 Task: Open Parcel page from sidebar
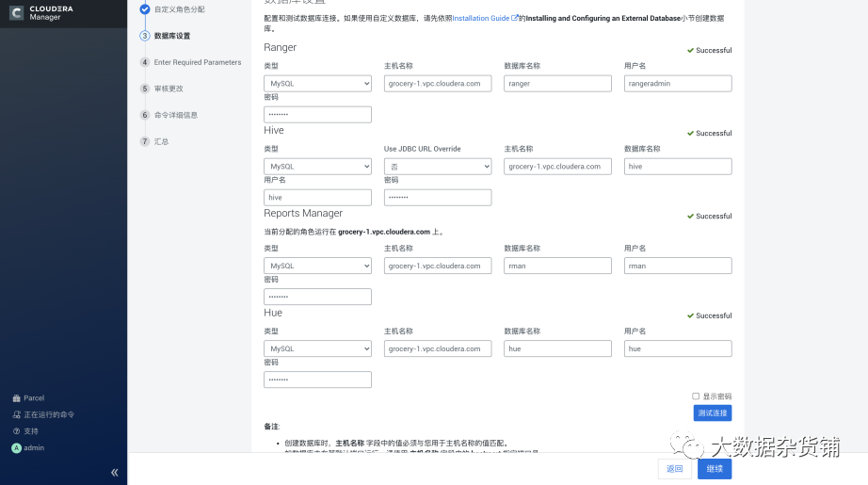tap(28, 398)
